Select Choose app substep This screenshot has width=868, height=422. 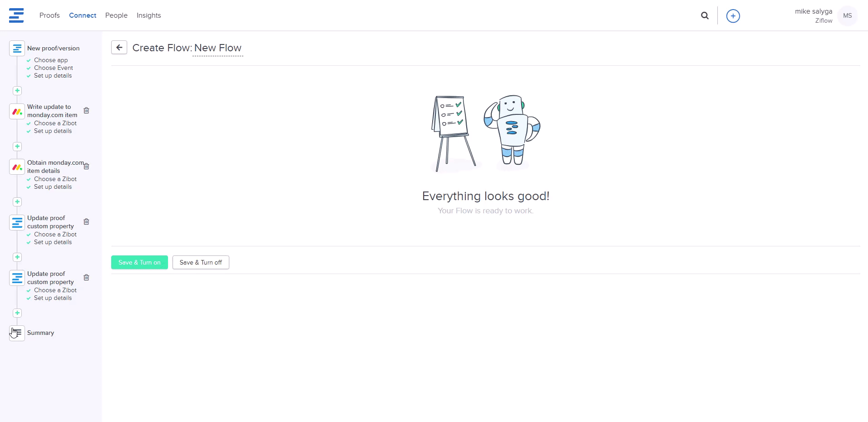[x=51, y=60]
